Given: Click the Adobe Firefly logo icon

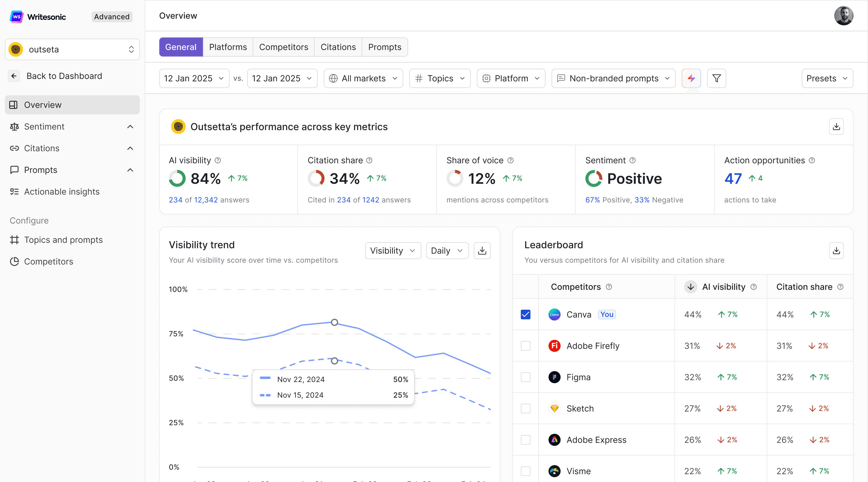Looking at the screenshot, I should [x=554, y=346].
